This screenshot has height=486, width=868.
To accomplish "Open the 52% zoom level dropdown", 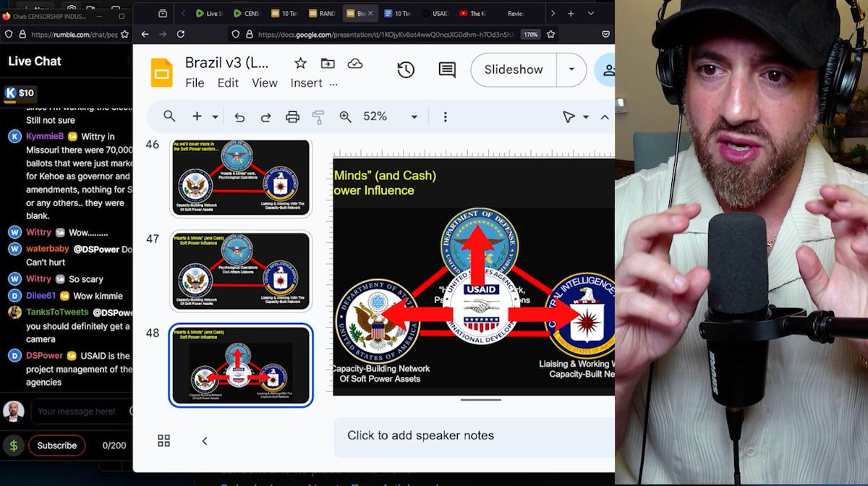I will coord(414,117).
